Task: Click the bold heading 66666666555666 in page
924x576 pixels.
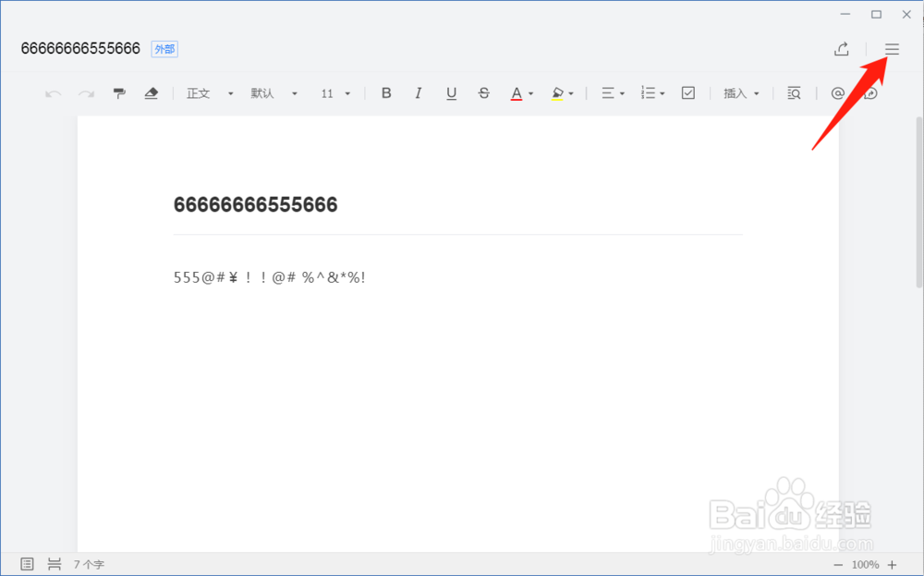Action: [x=256, y=204]
